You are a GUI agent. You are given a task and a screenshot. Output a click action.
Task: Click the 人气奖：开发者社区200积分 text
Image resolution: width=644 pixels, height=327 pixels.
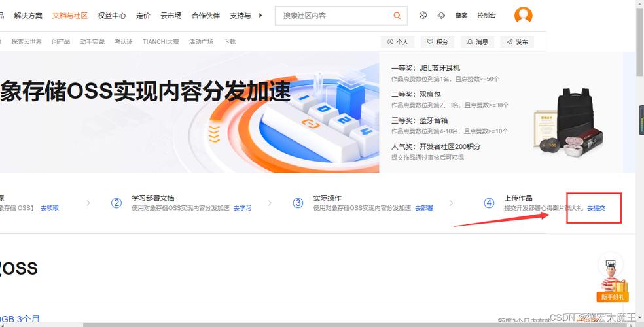click(x=436, y=146)
